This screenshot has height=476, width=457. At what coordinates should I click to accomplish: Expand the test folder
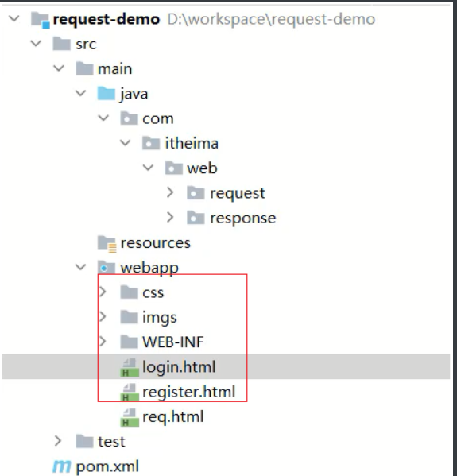[58, 441]
